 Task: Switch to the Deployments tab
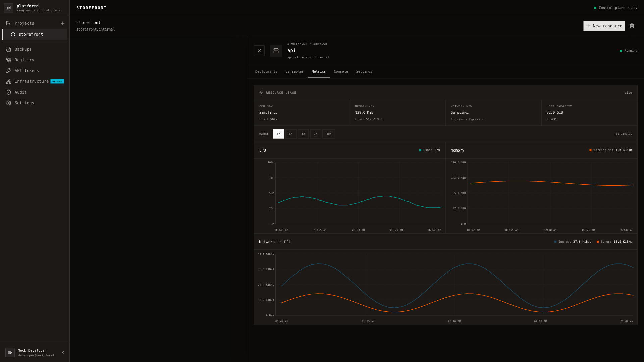click(266, 72)
